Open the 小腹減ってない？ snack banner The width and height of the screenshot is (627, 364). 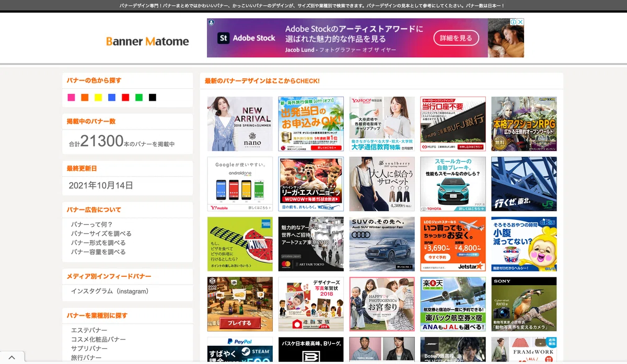[524, 244]
